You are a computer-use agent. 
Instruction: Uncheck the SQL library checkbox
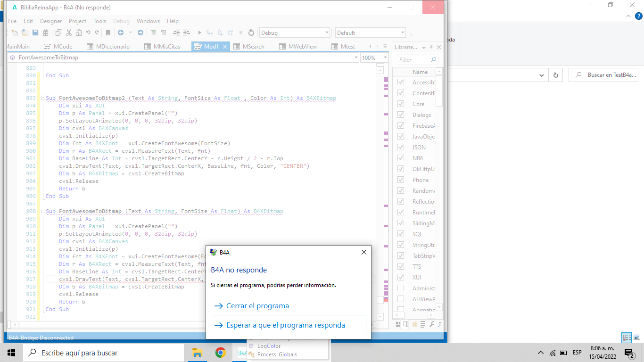(401, 234)
